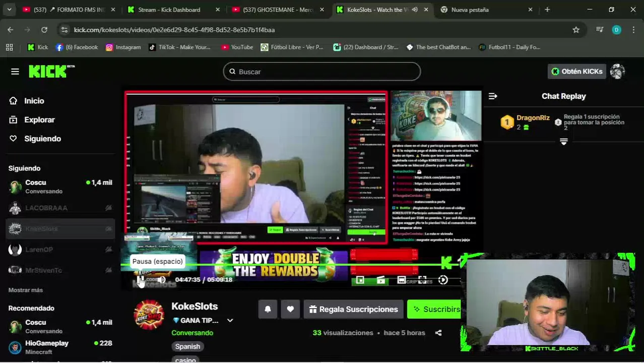Enter fullscreen in the video player
This screenshot has height=363, width=644.
tap(422, 280)
